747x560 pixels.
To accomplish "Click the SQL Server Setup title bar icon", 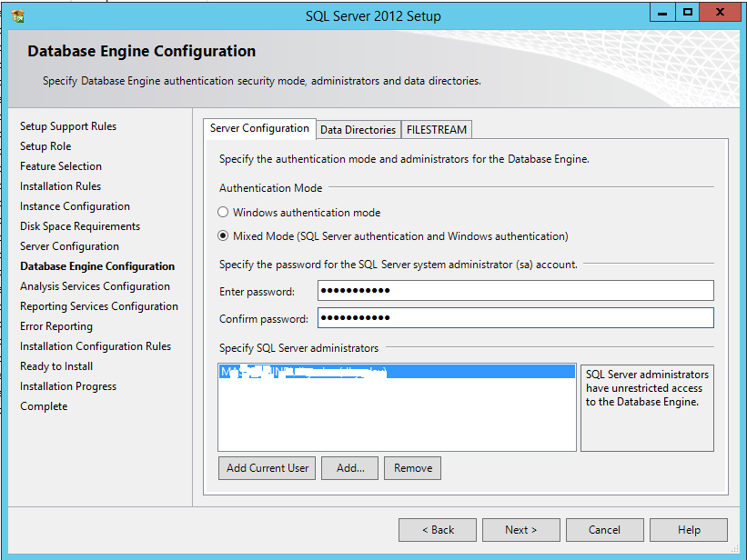I will coord(18,15).
